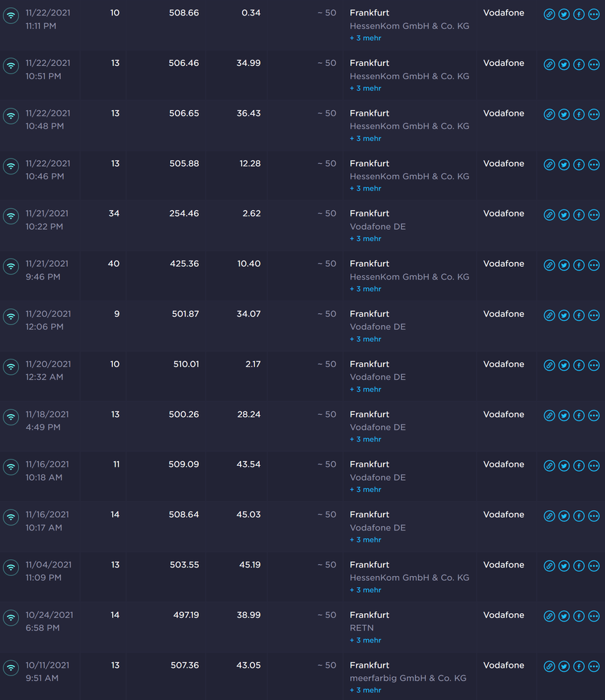Screen dimensions: 605x700
Task: Expand '+ 3 mehr' in 11/18/2021 4:49 PM row
Action: coord(366,439)
